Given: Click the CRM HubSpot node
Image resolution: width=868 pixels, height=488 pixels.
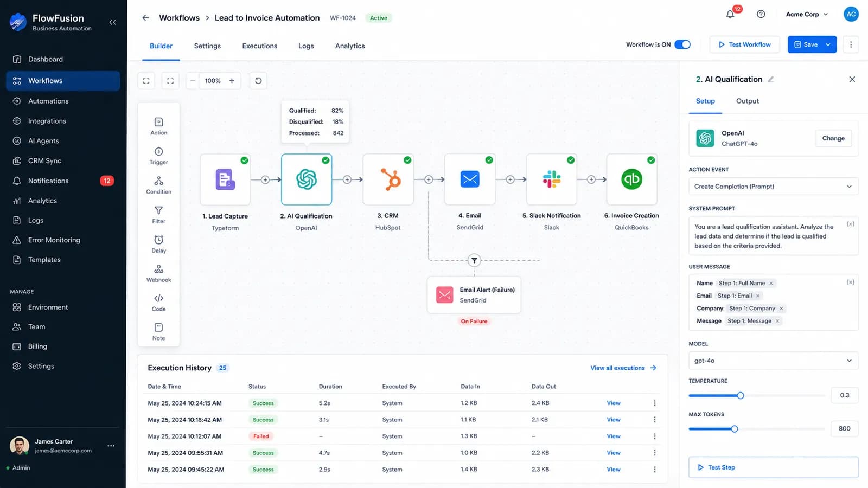Looking at the screenshot, I should [388, 179].
